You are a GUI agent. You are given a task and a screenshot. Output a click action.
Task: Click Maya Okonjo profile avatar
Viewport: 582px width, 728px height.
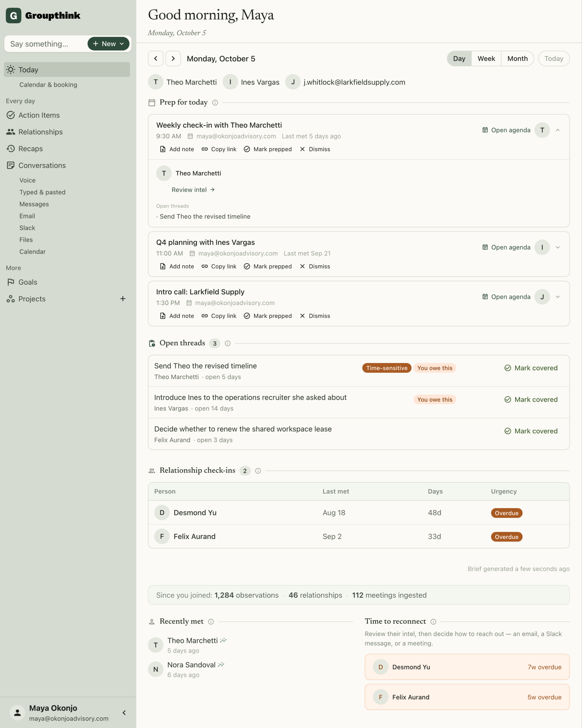(x=17, y=712)
